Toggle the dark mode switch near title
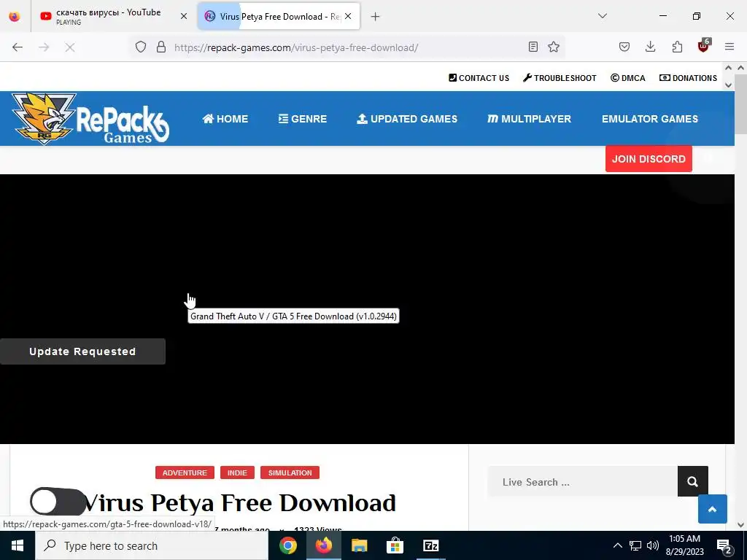 pyautogui.click(x=58, y=502)
